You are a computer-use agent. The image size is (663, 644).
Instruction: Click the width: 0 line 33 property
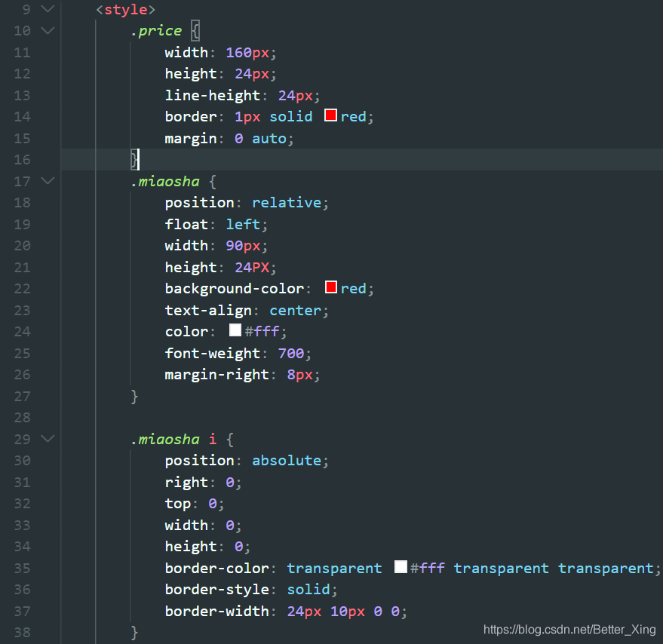pos(186,526)
